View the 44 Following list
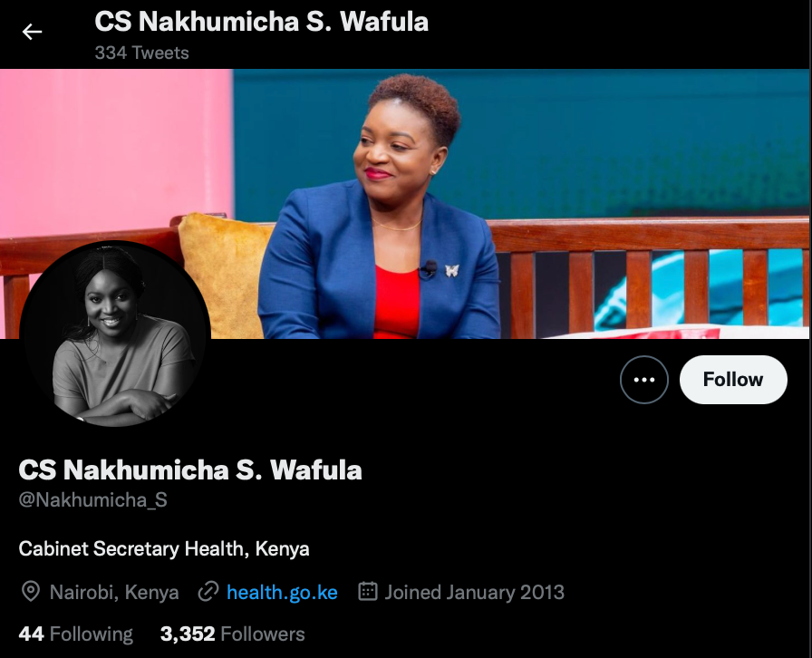812x658 pixels. coord(75,634)
